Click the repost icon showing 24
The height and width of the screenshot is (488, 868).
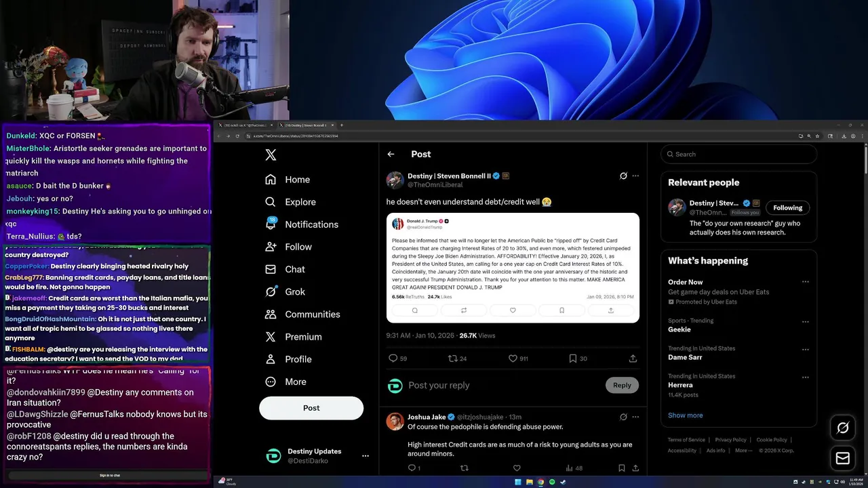[x=452, y=359]
